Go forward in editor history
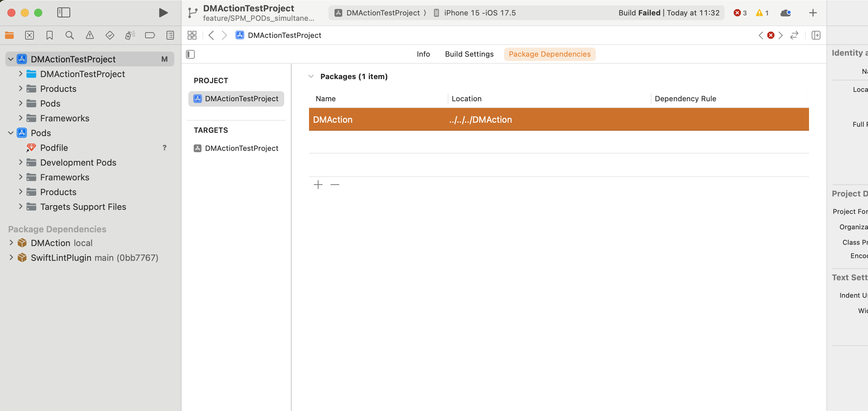The height and width of the screenshot is (411, 868). click(x=225, y=35)
